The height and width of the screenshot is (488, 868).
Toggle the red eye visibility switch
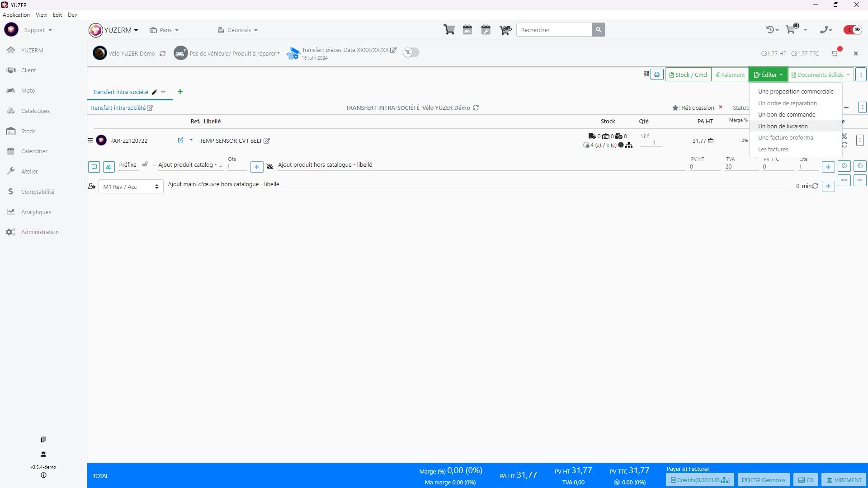click(853, 30)
